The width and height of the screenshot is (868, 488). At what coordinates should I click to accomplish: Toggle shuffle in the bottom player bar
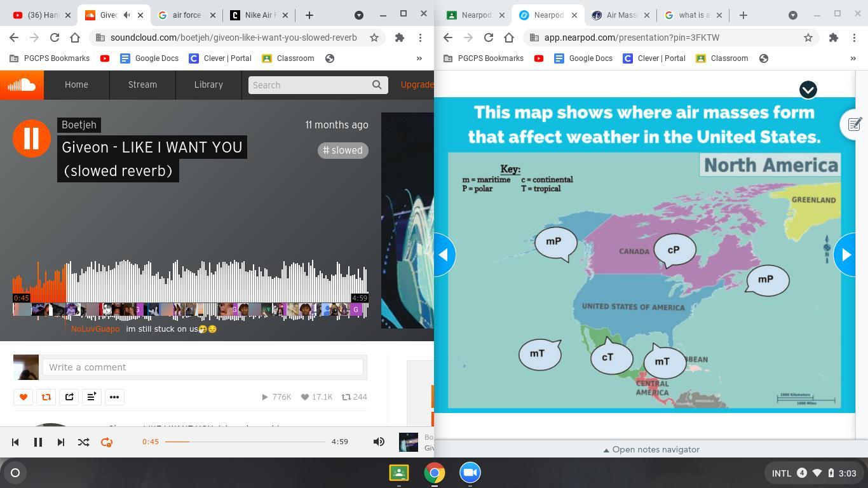[83, 442]
